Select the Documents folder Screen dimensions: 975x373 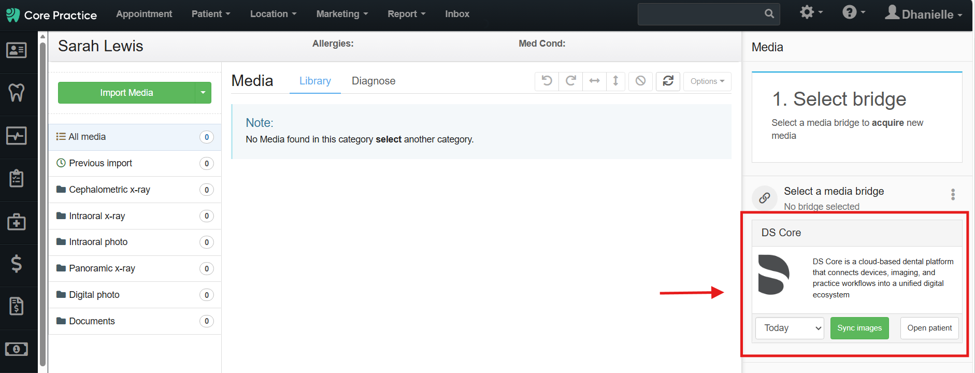[x=135, y=321]
